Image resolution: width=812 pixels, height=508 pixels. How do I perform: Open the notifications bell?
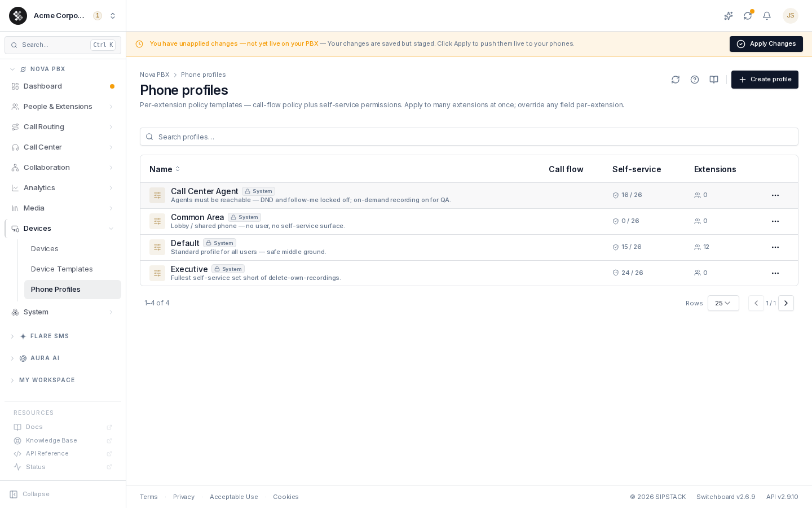point(767,16)
